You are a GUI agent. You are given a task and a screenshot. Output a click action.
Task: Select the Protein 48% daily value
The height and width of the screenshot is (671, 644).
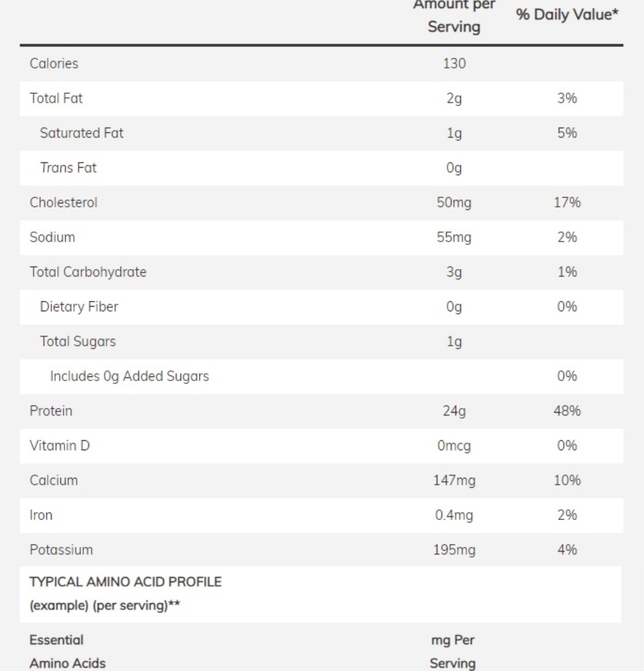[x=567, y=411]
